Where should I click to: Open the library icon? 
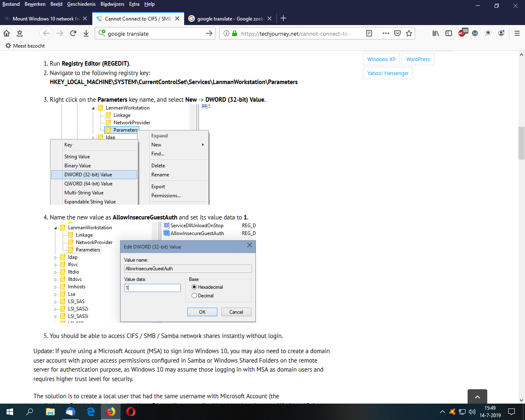click(x=436, y=33)
